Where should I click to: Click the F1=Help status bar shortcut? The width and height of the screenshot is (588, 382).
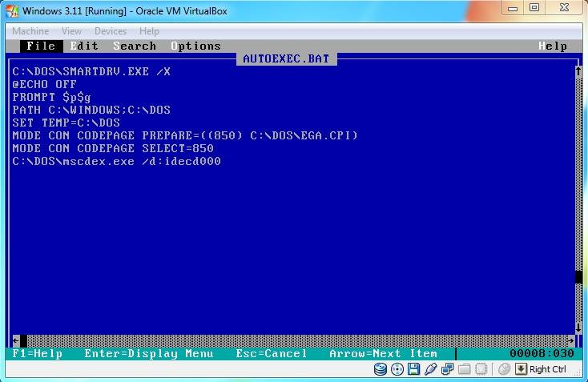[x=38, y=353]
